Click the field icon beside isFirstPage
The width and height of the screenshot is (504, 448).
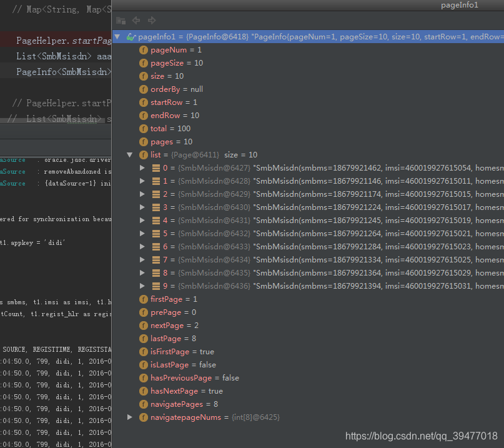pyautogui.click(x=144, y=352)
